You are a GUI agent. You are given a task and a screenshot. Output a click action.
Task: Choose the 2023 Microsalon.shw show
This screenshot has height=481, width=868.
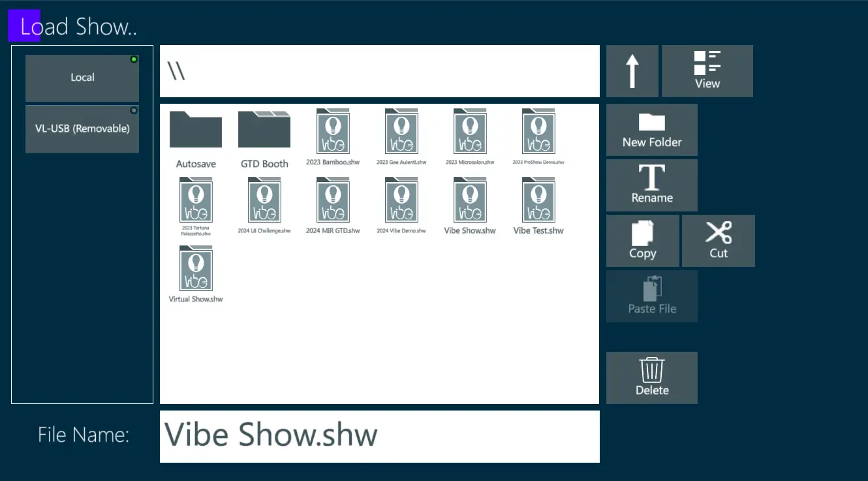(x=470, y=137)
